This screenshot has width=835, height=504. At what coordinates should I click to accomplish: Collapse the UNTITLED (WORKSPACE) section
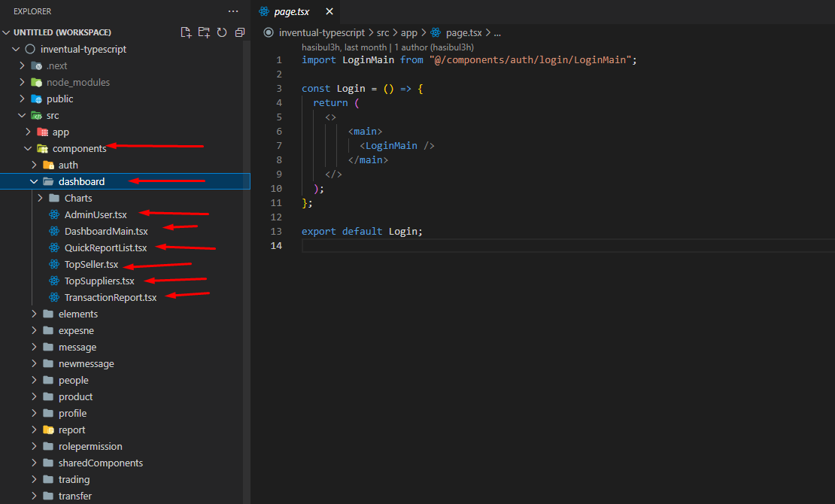coord(6,32)
